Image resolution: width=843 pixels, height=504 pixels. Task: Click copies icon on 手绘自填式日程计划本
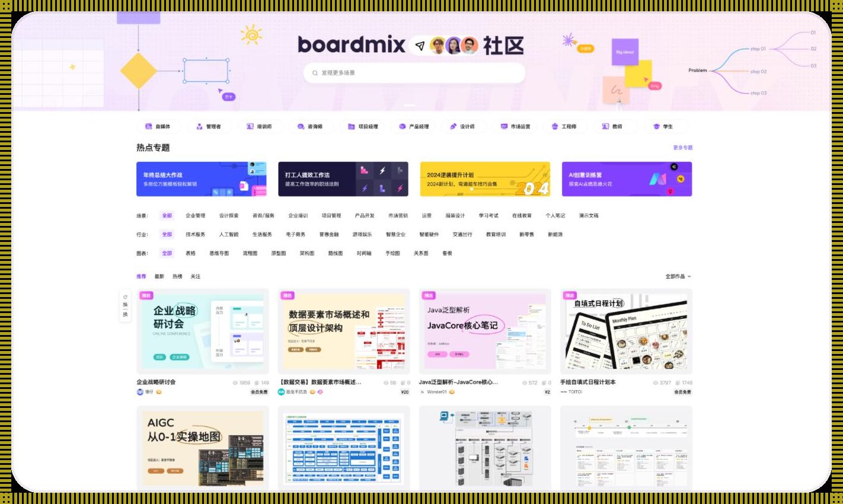click(679, 383)
